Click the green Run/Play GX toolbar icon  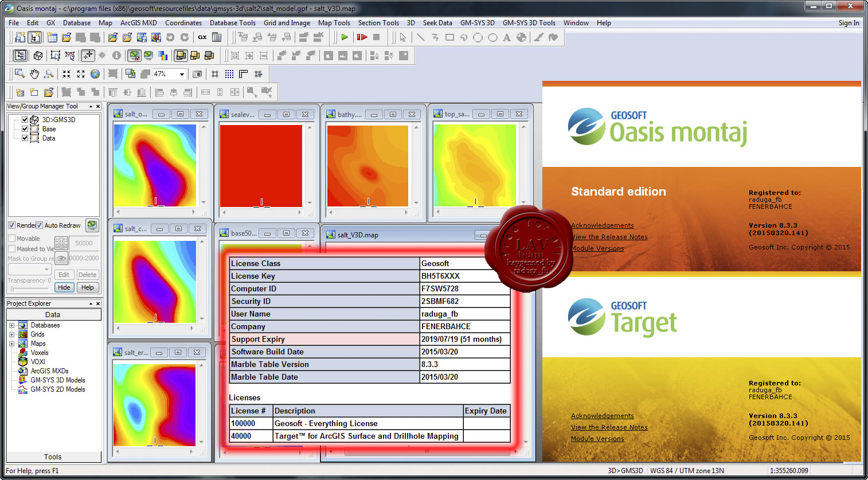pos(345,37)
